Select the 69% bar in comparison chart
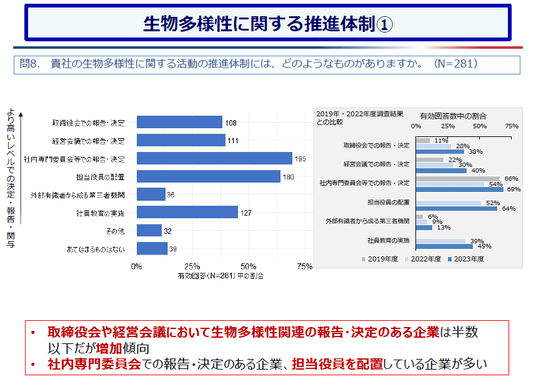Viewport: 536px width, 389px height. 460,189
